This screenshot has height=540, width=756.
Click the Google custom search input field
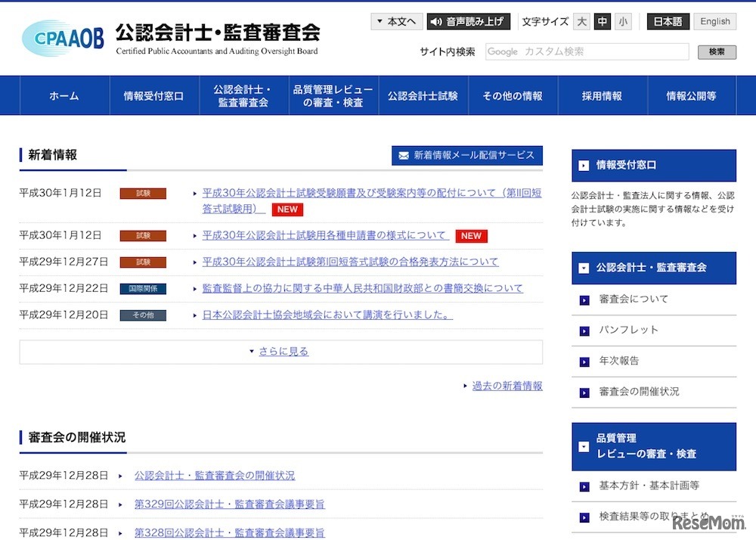point(586,51)
